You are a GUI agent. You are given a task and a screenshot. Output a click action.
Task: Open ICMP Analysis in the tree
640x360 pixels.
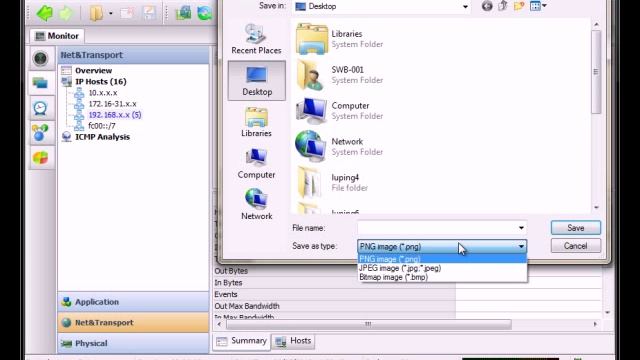coord(102,137)
